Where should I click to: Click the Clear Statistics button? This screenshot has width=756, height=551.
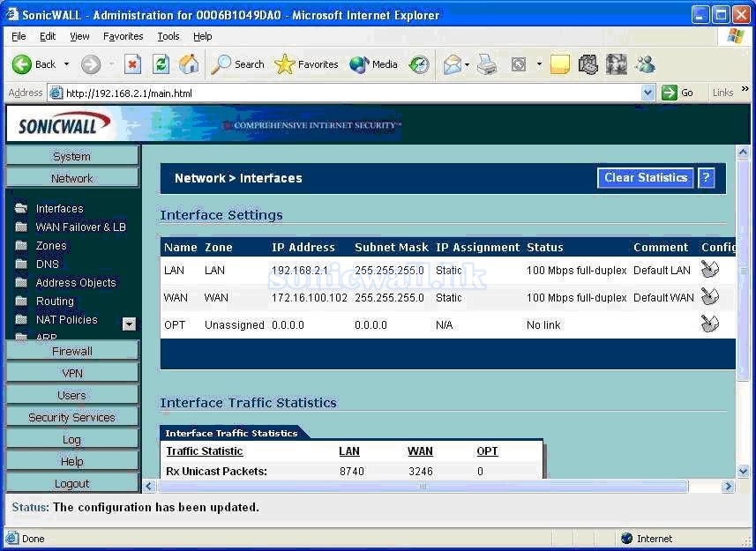(646, 178)
